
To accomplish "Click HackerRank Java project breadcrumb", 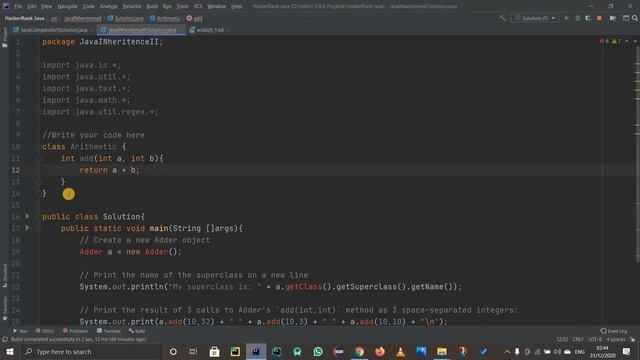I will (24, 18).
